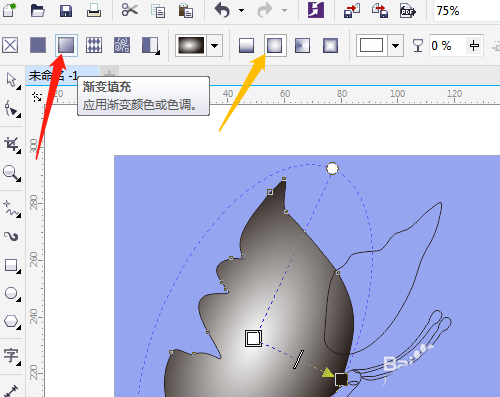The width and height of the screenshot is (500, 397).
Task: Click the fountain fill preview swatch
Action: 191,45
